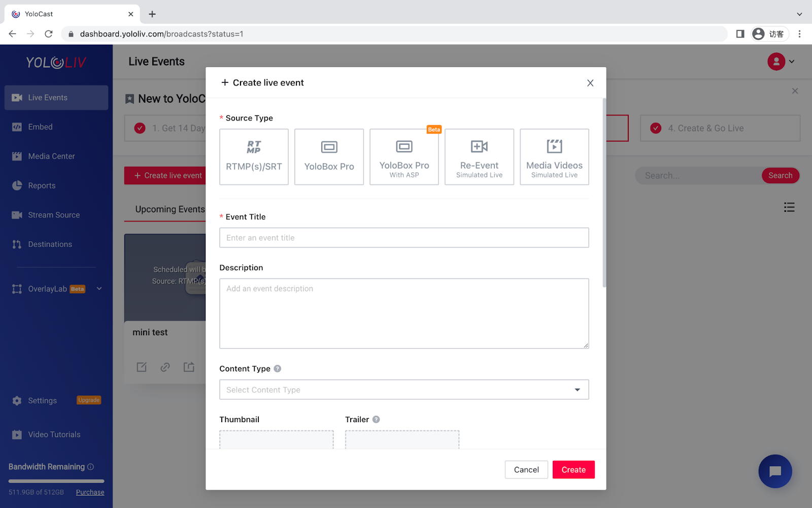This screenshot has height=508, width=812.
Task: Click the Bandwidth Remaining info icon
Action: pyautogui.click(x=91, y=467)
